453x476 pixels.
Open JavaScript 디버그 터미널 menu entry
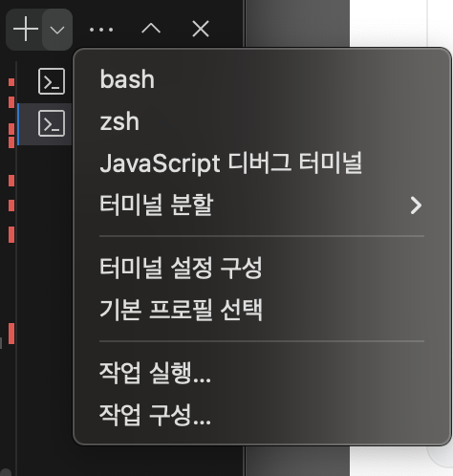262,163
